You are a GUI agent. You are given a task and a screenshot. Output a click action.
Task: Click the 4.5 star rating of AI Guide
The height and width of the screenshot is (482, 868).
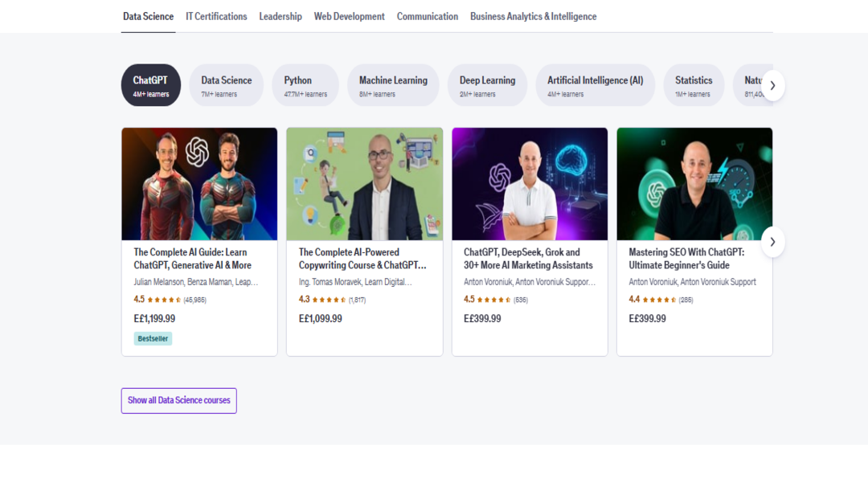pos(164,300)
